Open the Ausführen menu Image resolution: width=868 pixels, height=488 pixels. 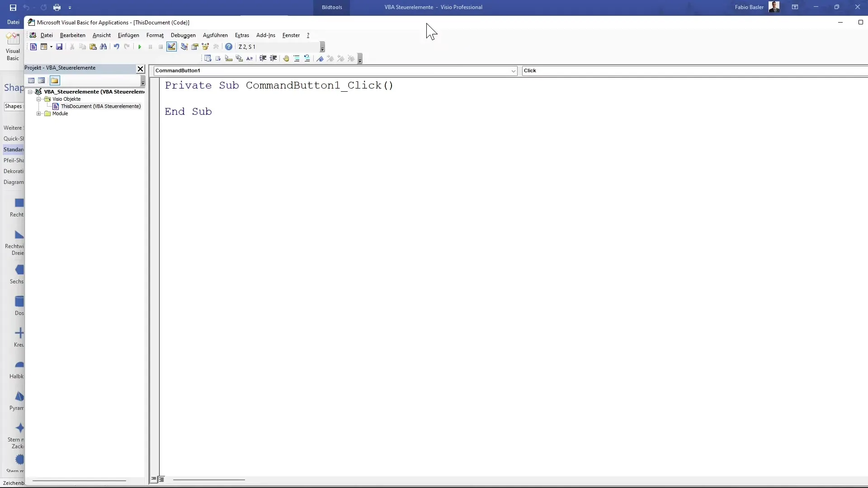(x=215, y=35)
